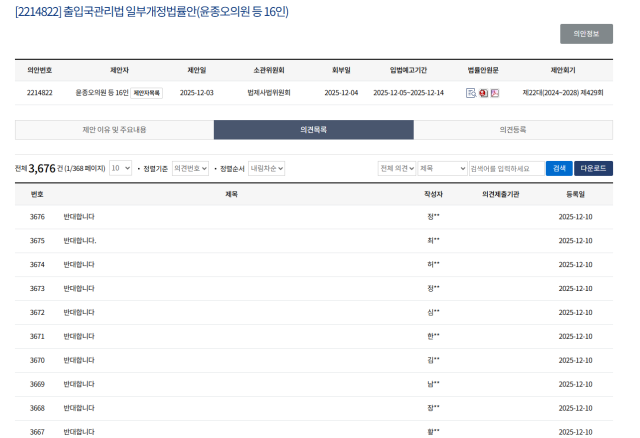This screenshot has width=640, height=438.
Task: Open opinion 3670 title link
Action: 79,360
